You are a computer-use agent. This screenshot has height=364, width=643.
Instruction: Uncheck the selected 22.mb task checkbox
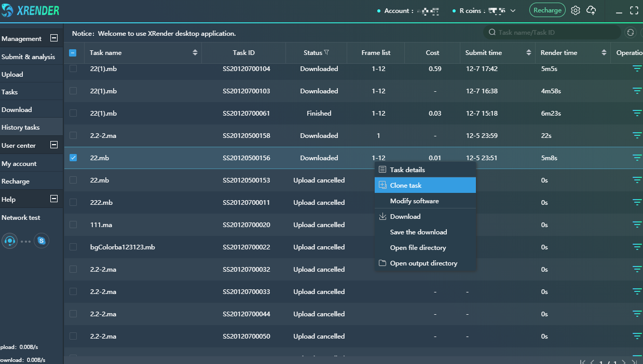[73, 158]
